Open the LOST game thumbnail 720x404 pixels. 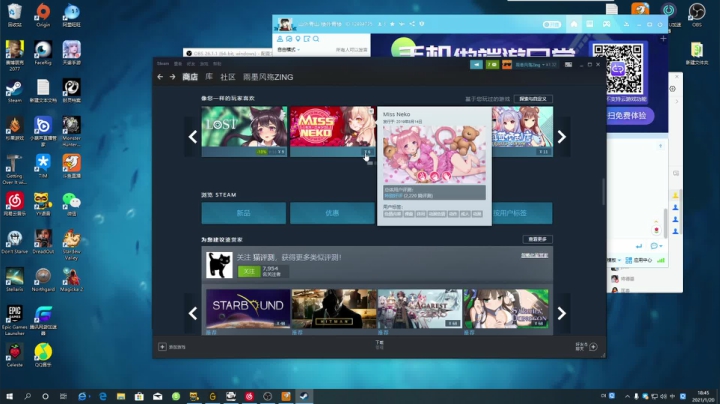click(244, 131)
